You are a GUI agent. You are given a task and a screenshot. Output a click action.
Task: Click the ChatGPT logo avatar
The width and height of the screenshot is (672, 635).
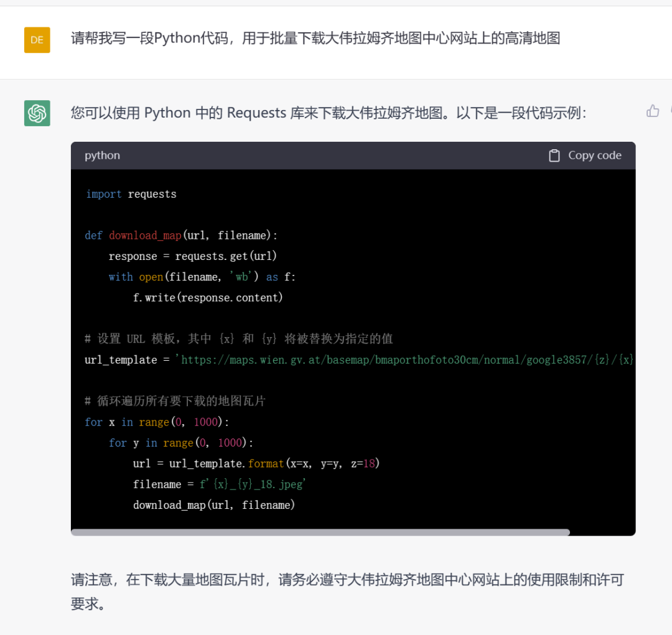pos(37,113)
